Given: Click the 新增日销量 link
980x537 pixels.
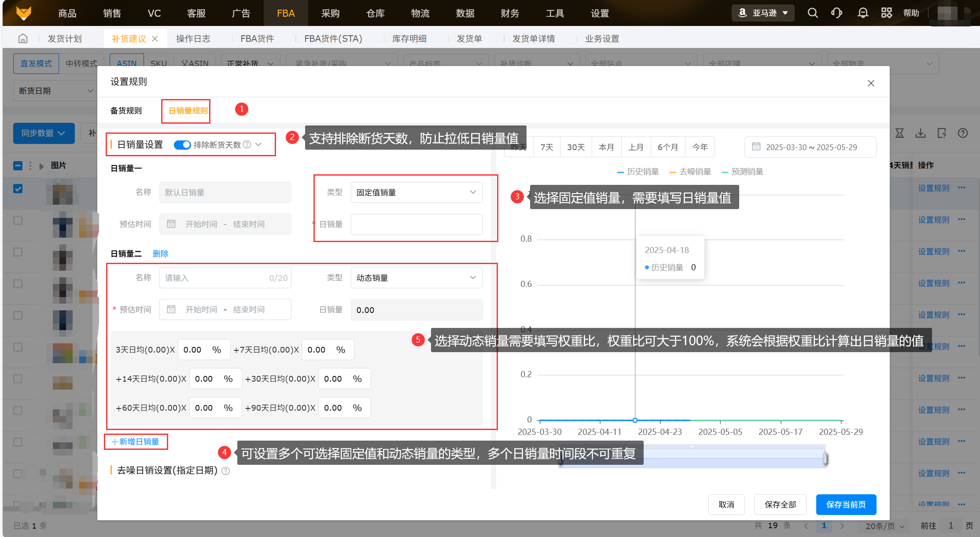Looking at the screenshot, I should [136, 441].
